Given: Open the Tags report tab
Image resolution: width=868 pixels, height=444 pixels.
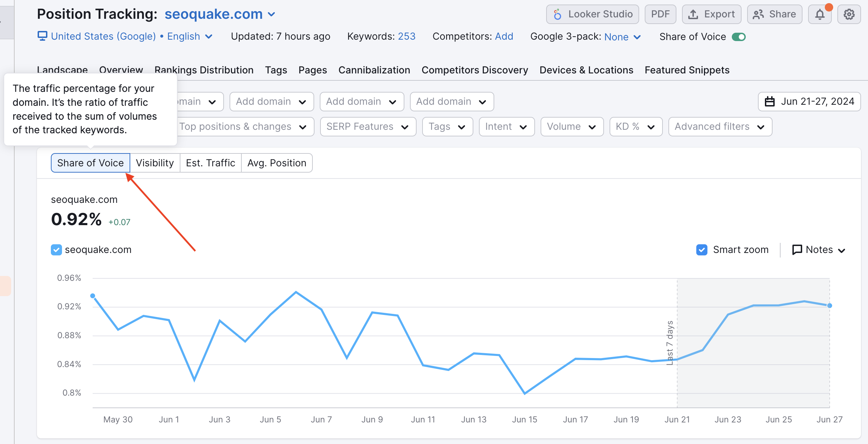Looking at the screenshot, I should tap(276, 70).
